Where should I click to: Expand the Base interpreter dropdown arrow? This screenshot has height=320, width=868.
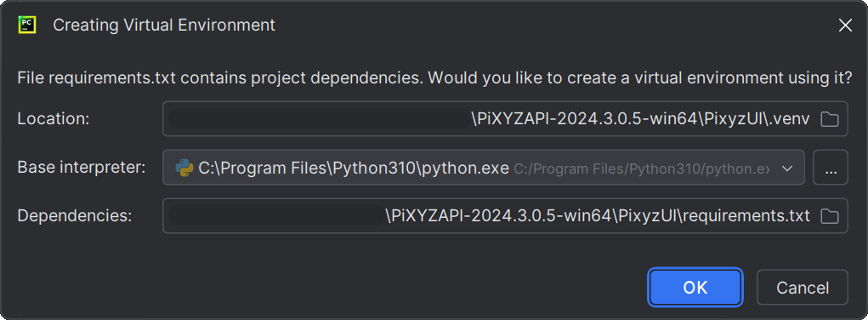(787, 168)
